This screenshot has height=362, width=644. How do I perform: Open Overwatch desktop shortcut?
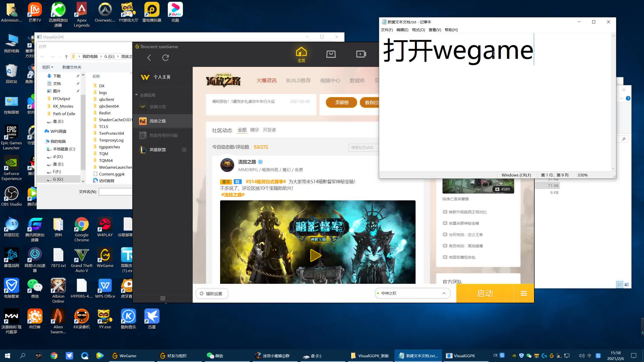click(105, 12)
